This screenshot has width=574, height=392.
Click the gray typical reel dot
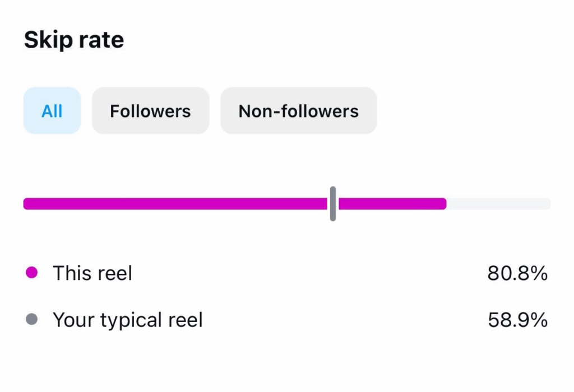32,320
